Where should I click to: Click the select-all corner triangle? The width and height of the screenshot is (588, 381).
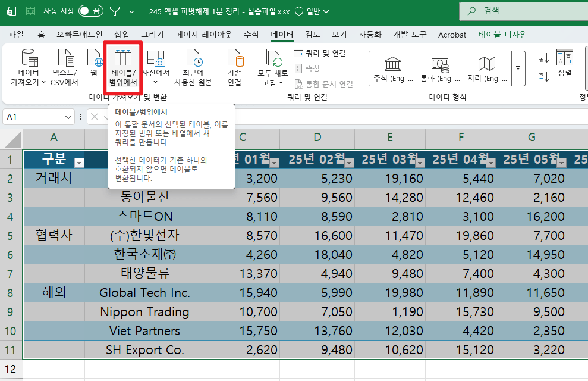12,140
